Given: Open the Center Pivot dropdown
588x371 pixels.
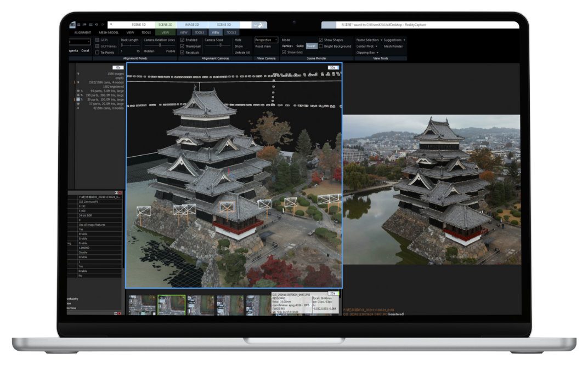Looking at the screenshot, I should 367,46.
